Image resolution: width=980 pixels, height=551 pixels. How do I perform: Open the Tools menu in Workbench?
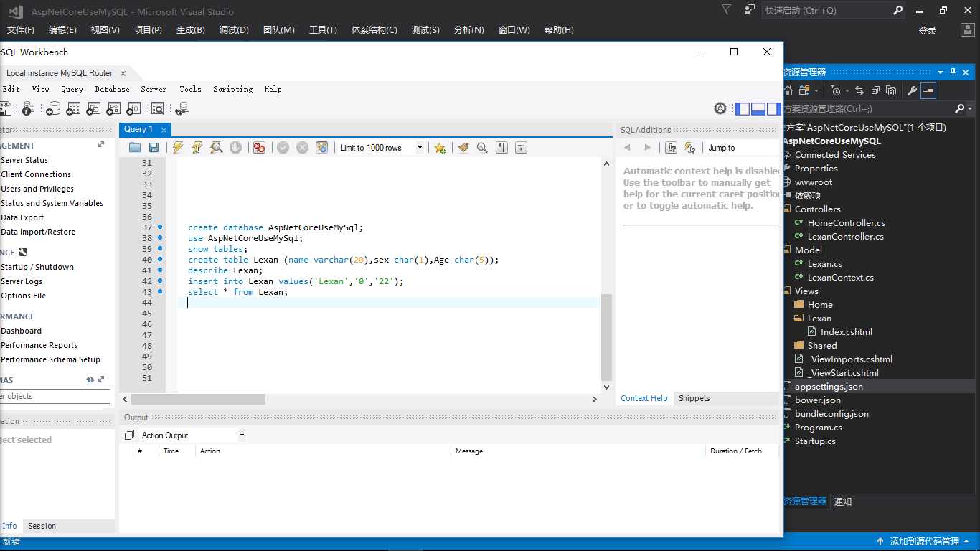pyautogui.click(x=190, y=89)
